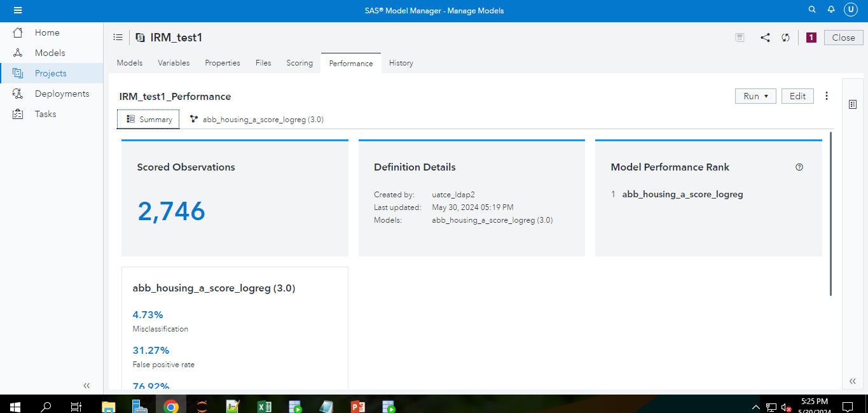Close the IRM_test1 project
Viewport: 868px width, 413px height.
pyautogui.click(x=843, y=37)
